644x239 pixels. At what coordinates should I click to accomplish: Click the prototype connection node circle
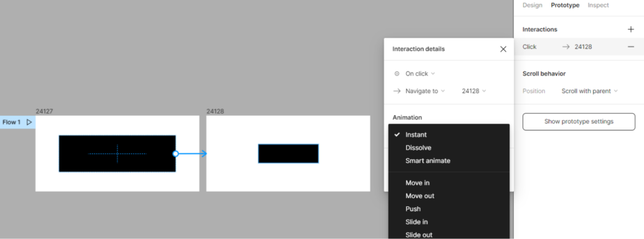(x=175, y=153)
